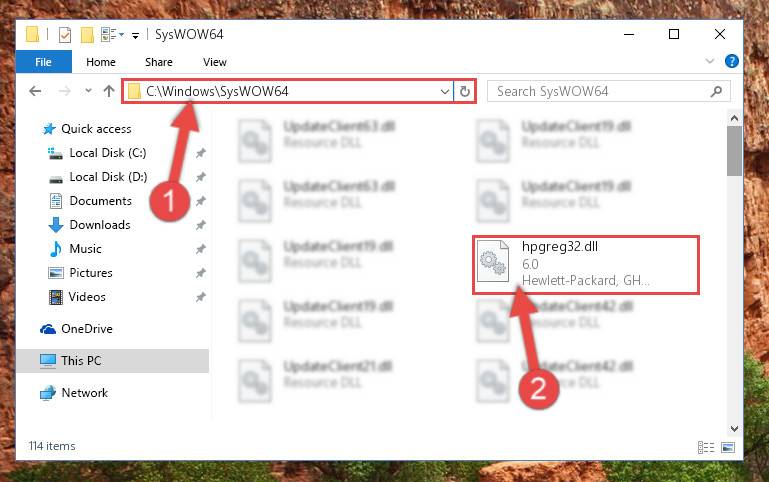
Task: Go up one folder level arrow
Action: [109, 91]
